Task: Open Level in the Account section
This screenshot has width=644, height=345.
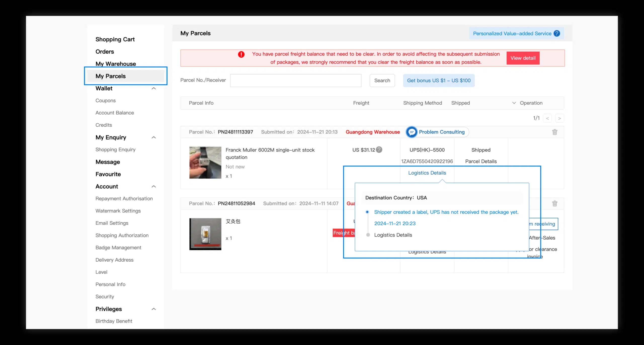Action: 101,272
